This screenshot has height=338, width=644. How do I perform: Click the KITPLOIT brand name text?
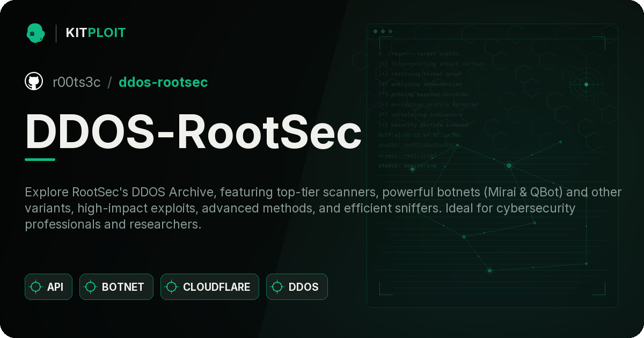96,33
